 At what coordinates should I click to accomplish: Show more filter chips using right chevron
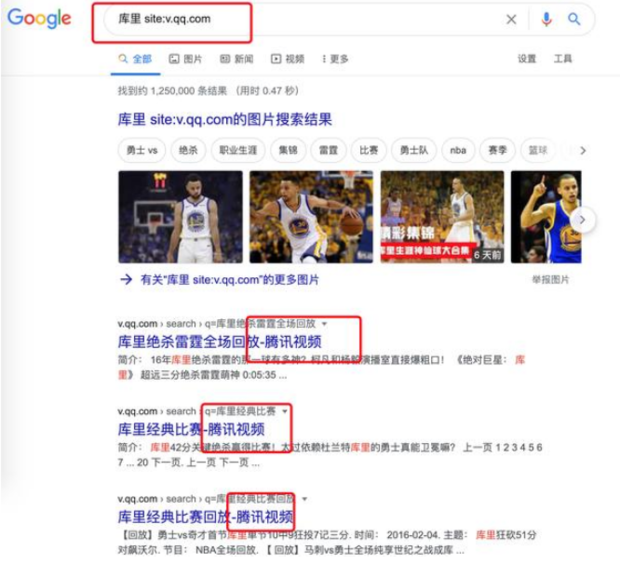click(583, 150)
